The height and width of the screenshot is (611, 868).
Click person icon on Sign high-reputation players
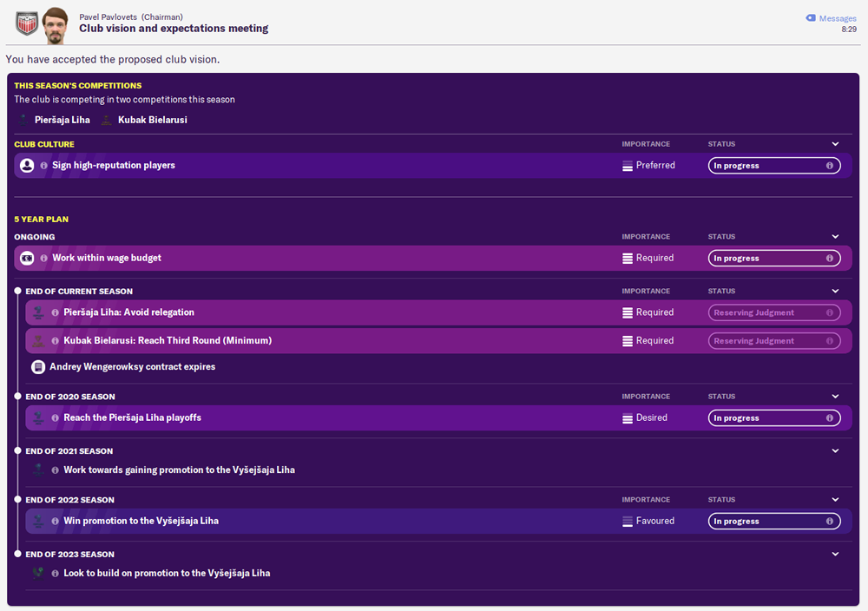[x=27, y=166]
